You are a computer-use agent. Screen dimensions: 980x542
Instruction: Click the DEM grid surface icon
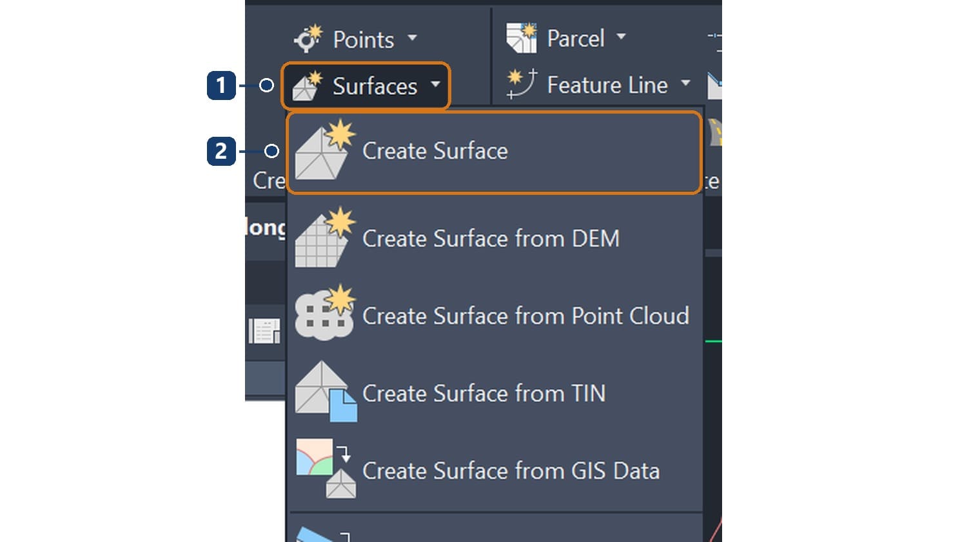pos(325,237)
